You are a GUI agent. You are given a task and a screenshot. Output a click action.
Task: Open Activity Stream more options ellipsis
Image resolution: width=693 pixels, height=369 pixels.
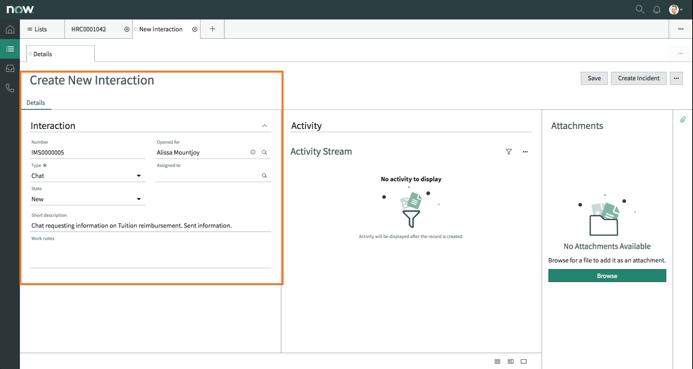525,152
